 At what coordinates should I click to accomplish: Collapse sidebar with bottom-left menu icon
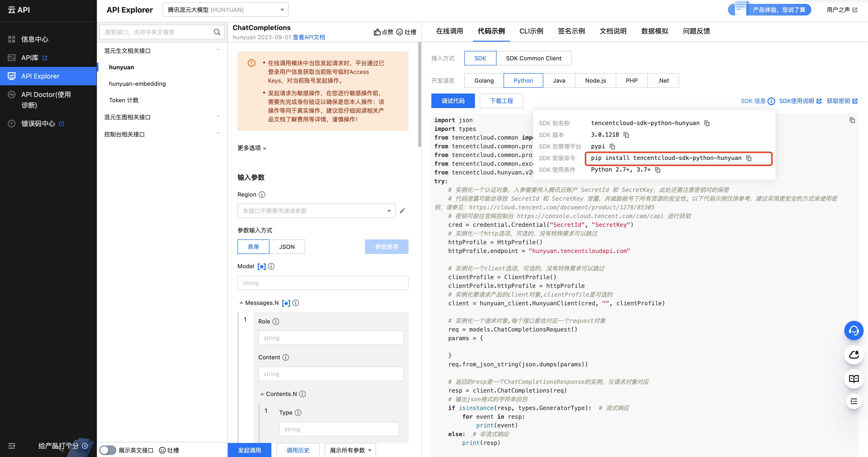pyautogui.click(x=12, y=446)
